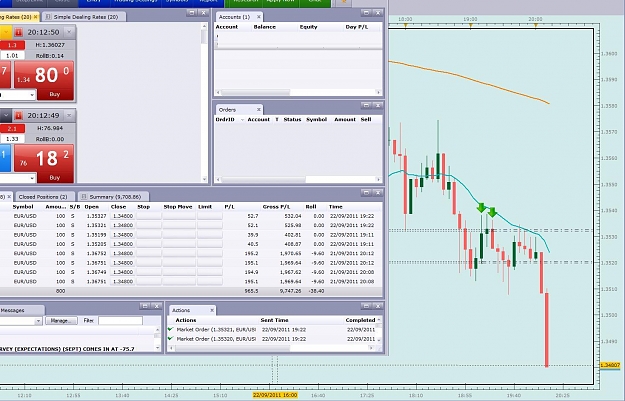Click Gross P/L value 1,970.65
This screenshot has height=401, width=625.
click(291, 254)
